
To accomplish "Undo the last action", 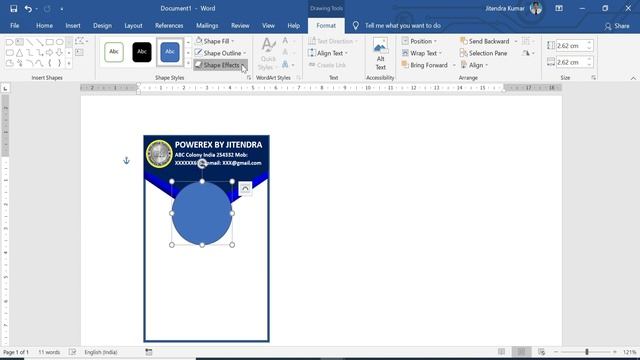I will (28, 8).
